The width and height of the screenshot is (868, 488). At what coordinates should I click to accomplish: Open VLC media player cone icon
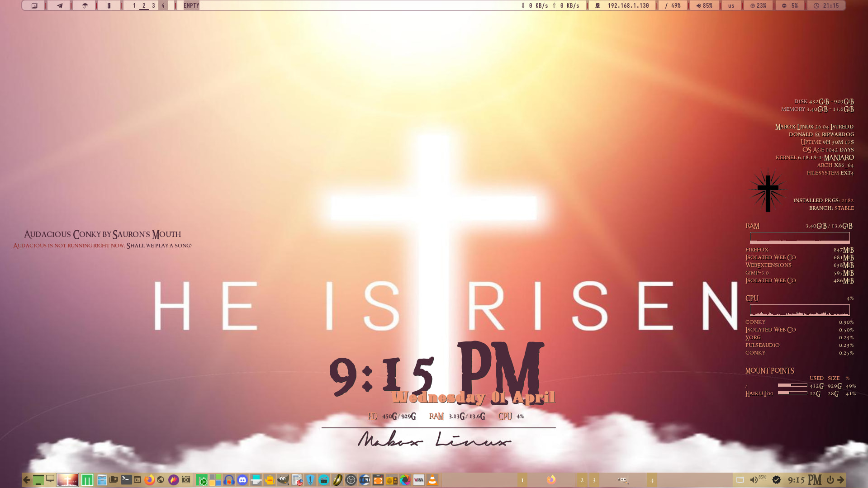point(432,480)
